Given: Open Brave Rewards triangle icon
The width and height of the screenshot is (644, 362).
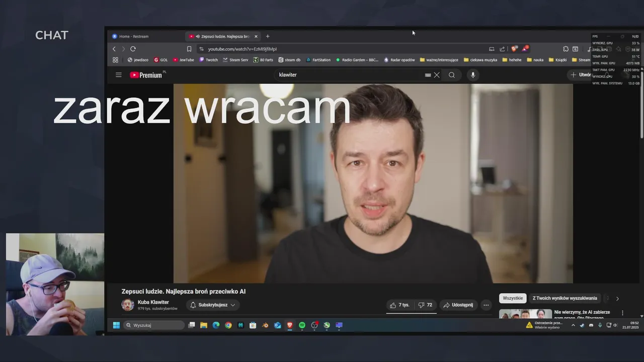Looking at the screenshot, I should click(525, 49).
